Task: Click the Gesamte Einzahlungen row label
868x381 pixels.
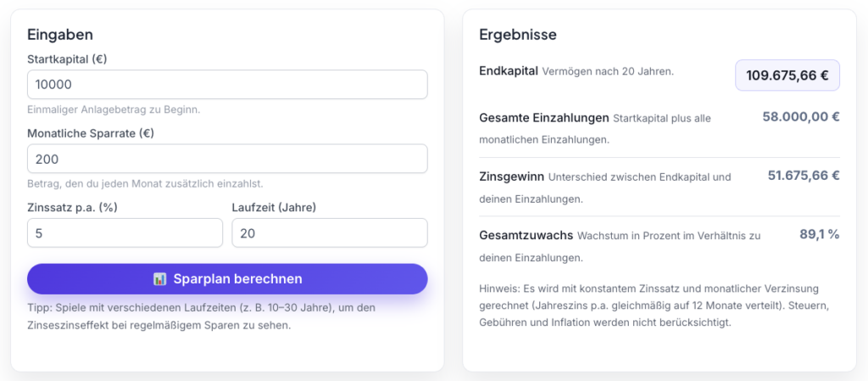Action: 543,118
